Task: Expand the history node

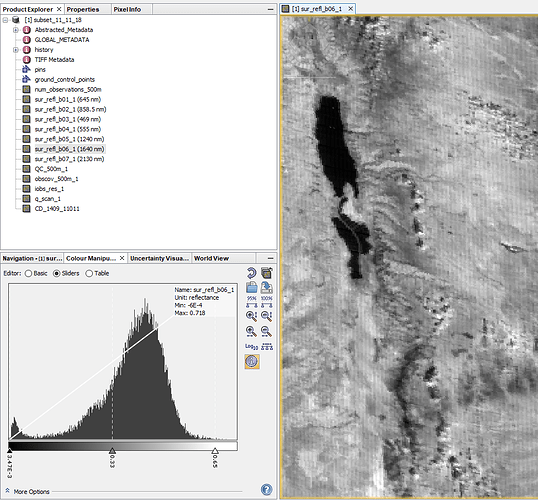Action: [15, 50]
